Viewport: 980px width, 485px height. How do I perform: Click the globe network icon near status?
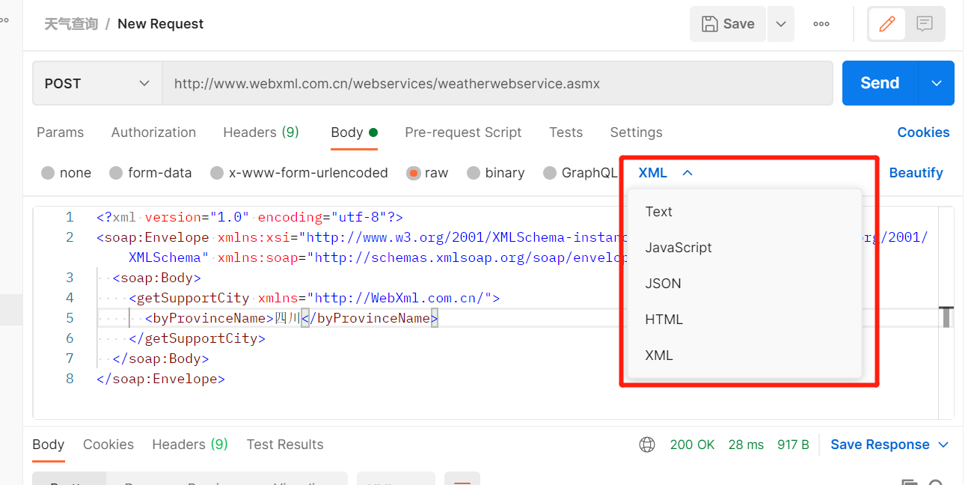(x=647, y=445)
